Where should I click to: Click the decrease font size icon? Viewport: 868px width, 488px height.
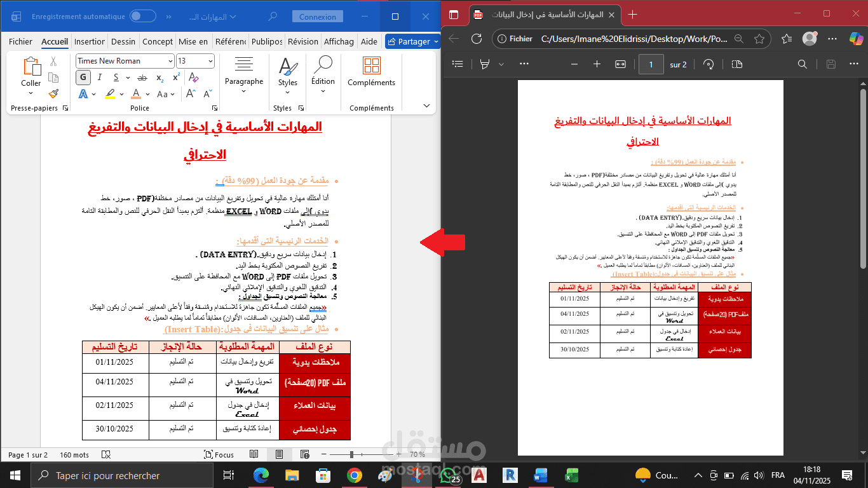tap(207, 94)
